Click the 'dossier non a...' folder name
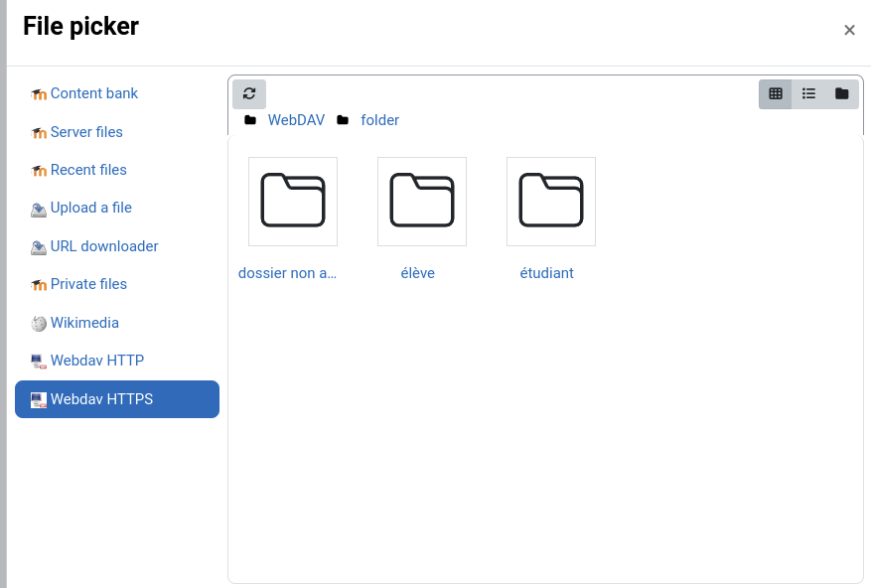The image size is (871, 588). (287, 273)
